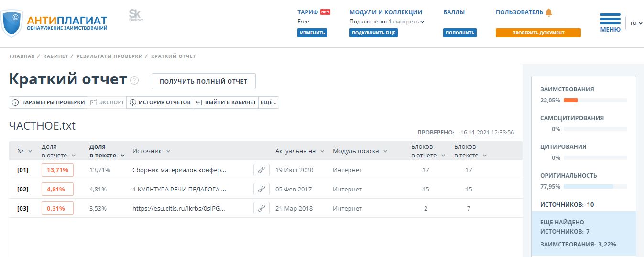Viewport: 644px width, 257px height.
Task: Click the help question mark beside Краткий отчет
Action: coord(134,80)
